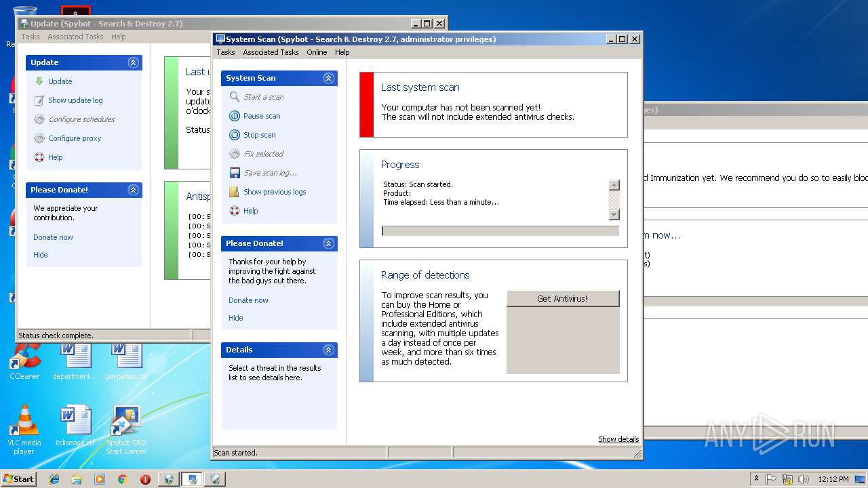Open Windows Media Player taskbar icon
868x488 pixels.
(100, 479)
